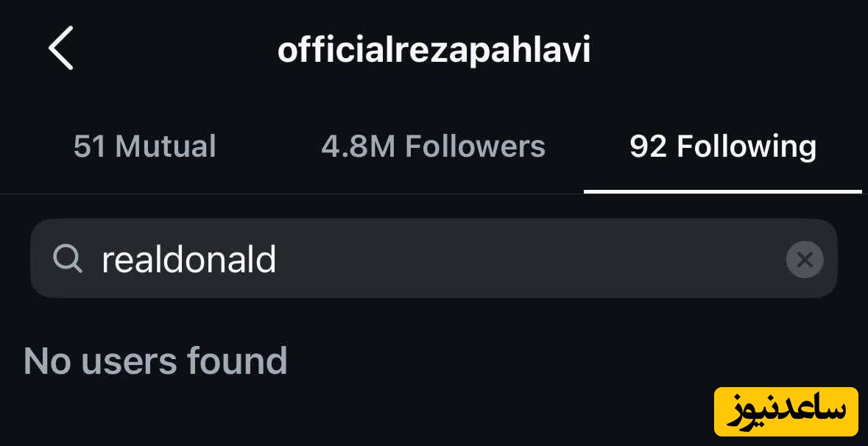Go back using the left arrow icon
Viewport: 868px width, 446px height.
pyautogui.click(x=61, y=48)
